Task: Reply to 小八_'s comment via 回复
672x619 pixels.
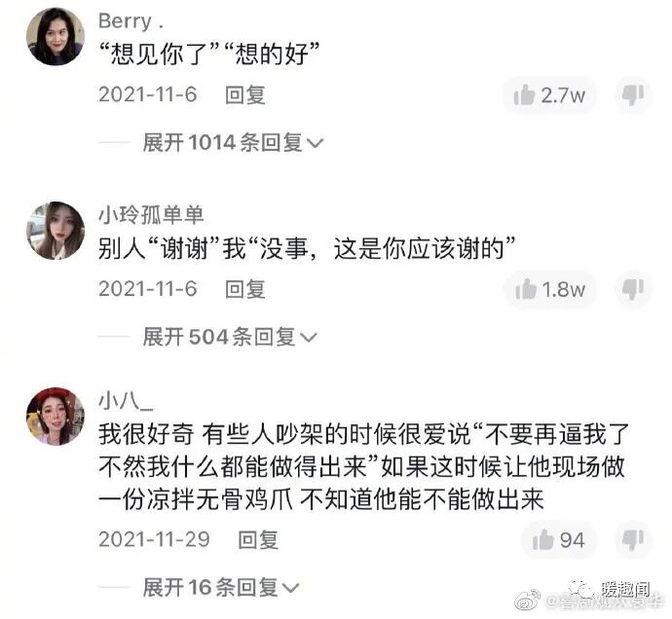Action: (258, 540)
